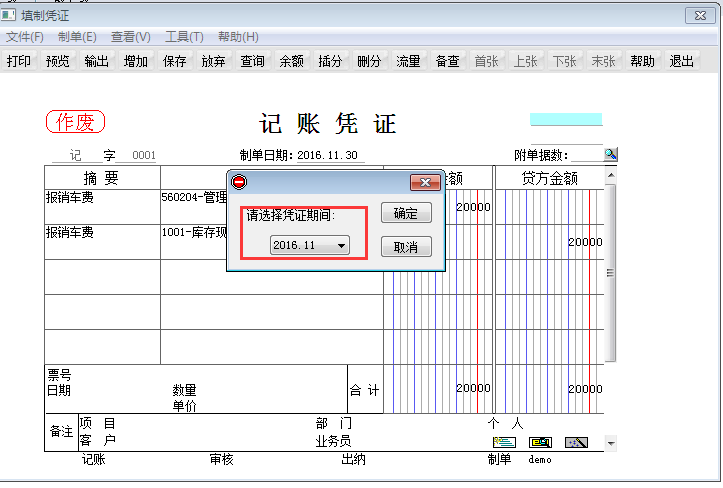
Task: Click the down arrow under the scrollbar
Action: [611, 443]
